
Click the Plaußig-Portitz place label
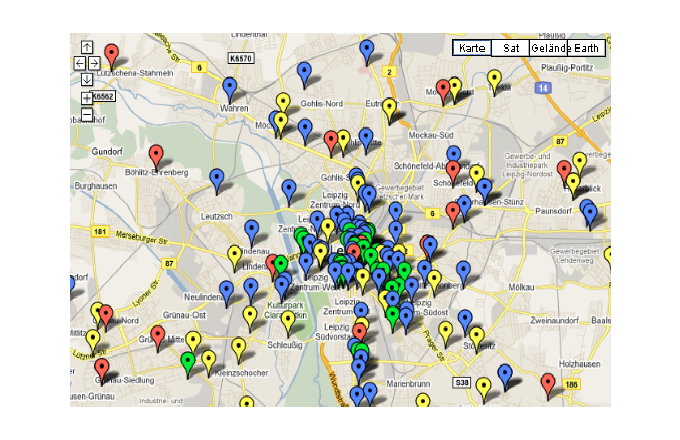(567, 68)
